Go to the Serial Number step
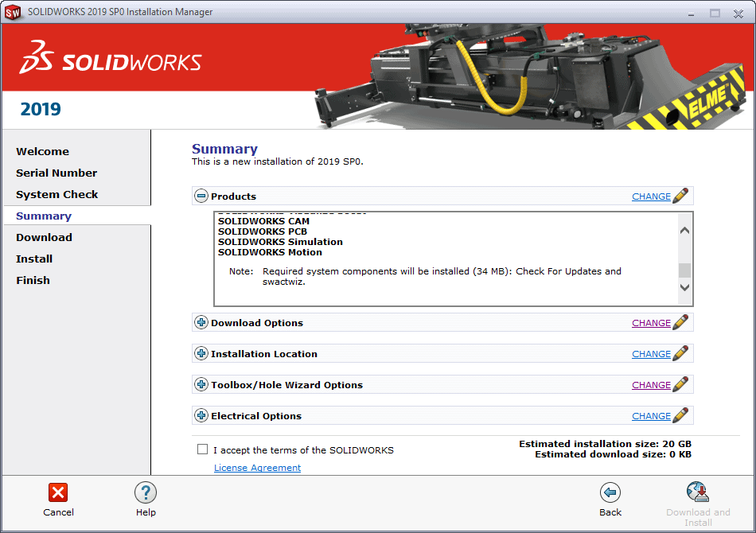 click(x=57, y=173)
